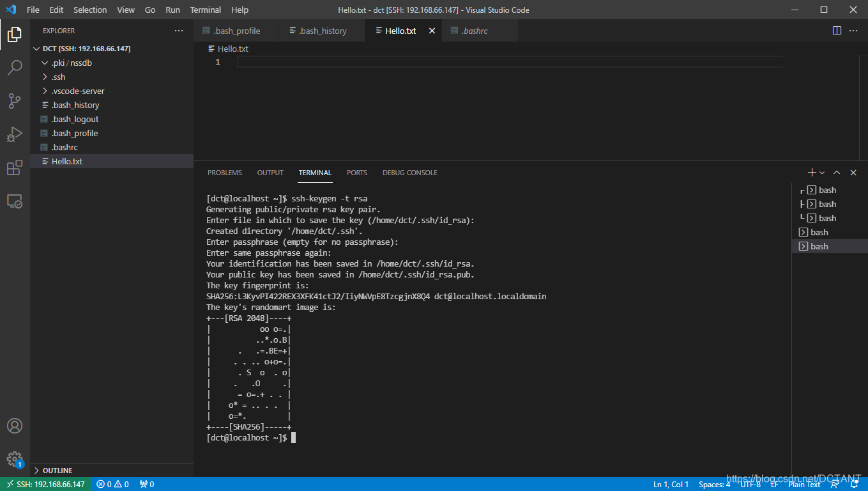The width and height of the screenshot is (868, 491).
Task: Switch to the .bash_history editor tab
Action: (x=323, y=31)
